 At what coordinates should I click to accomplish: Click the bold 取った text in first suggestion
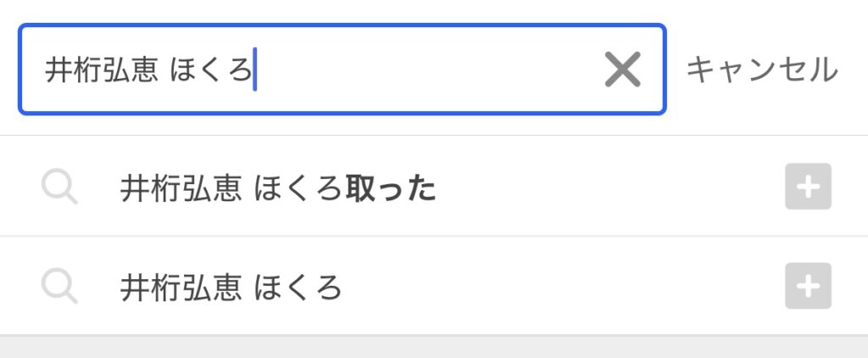click(x=390, y=189)
